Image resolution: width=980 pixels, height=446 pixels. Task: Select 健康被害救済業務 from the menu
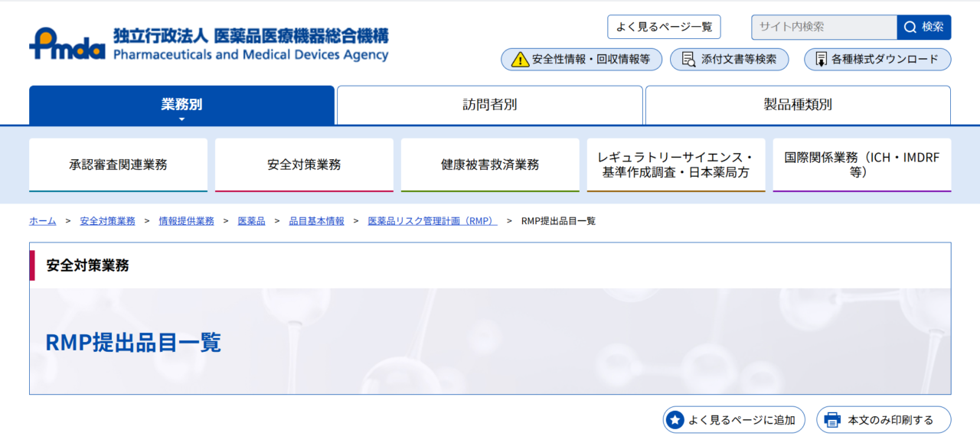point(490,162)
